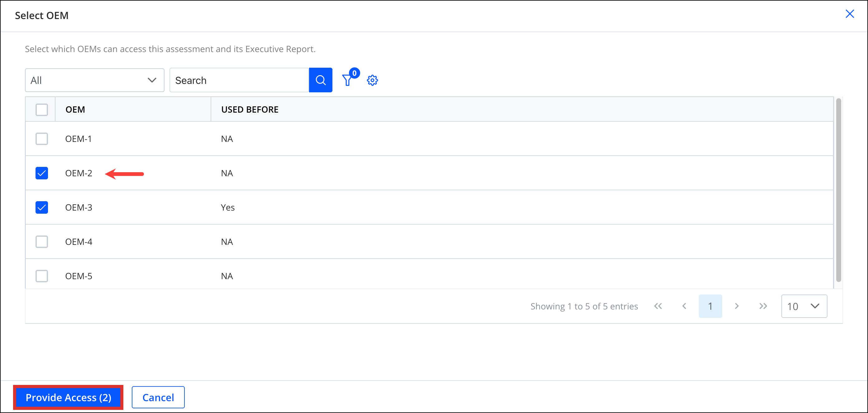This screenshot has width=868, height=413.
Task: Open the 10 entries per page dropdown
Action: click(804, 306)
